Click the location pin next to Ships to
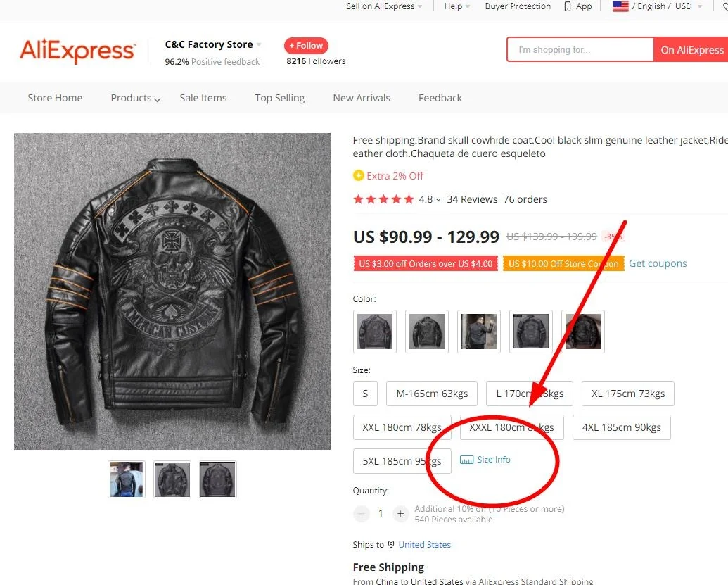This screenshot has height=585, width=728. tap(391, 544)
